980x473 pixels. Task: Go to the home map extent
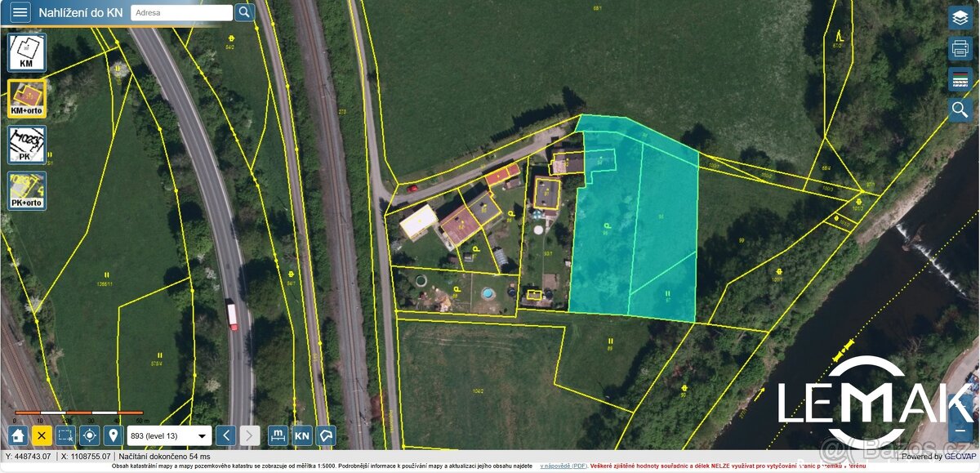coord(18,435)
